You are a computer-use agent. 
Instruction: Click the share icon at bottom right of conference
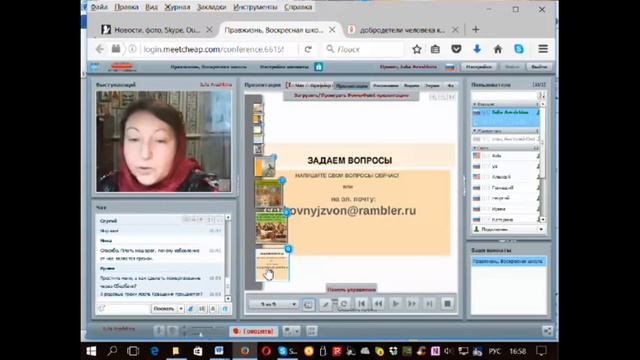click(547, 331)
